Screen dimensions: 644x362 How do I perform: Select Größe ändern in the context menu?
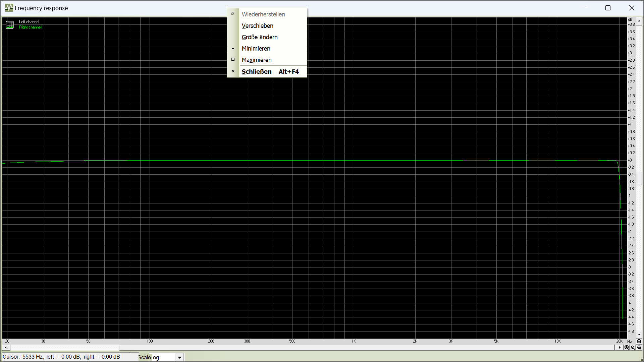click(x=260, y=37)
